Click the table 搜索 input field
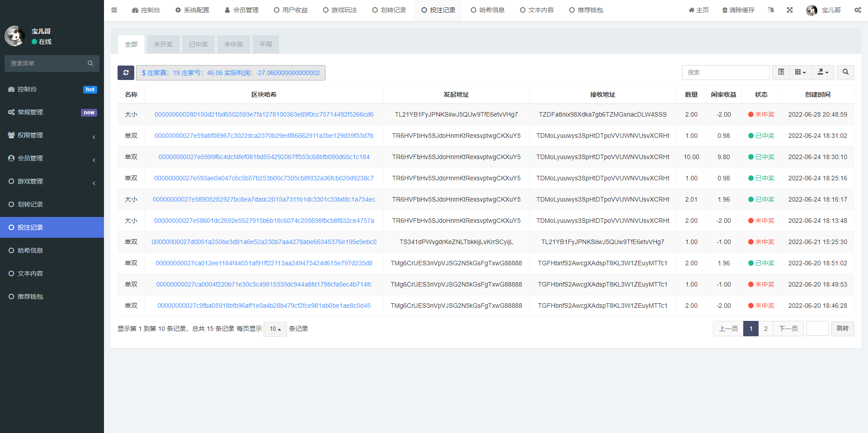The image size is (868, 433). coord(726,72)
